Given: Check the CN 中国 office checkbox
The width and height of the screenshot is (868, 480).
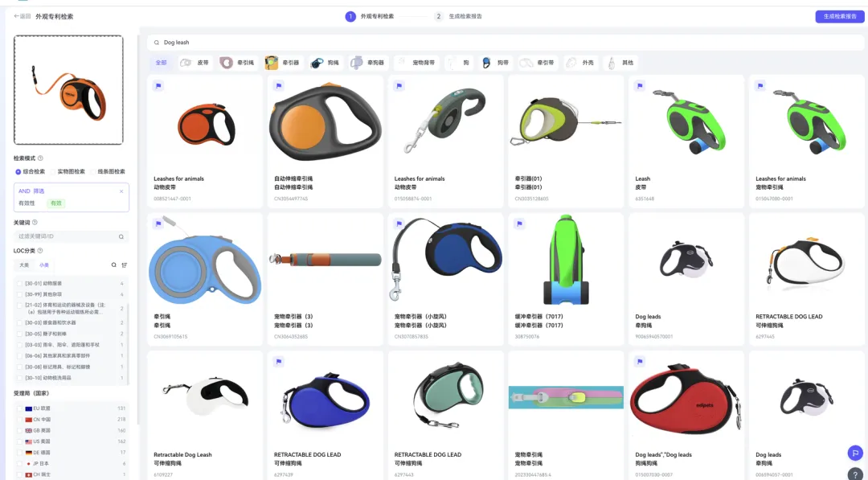Looking at the screenshot, I should click(x=20, y=420).
